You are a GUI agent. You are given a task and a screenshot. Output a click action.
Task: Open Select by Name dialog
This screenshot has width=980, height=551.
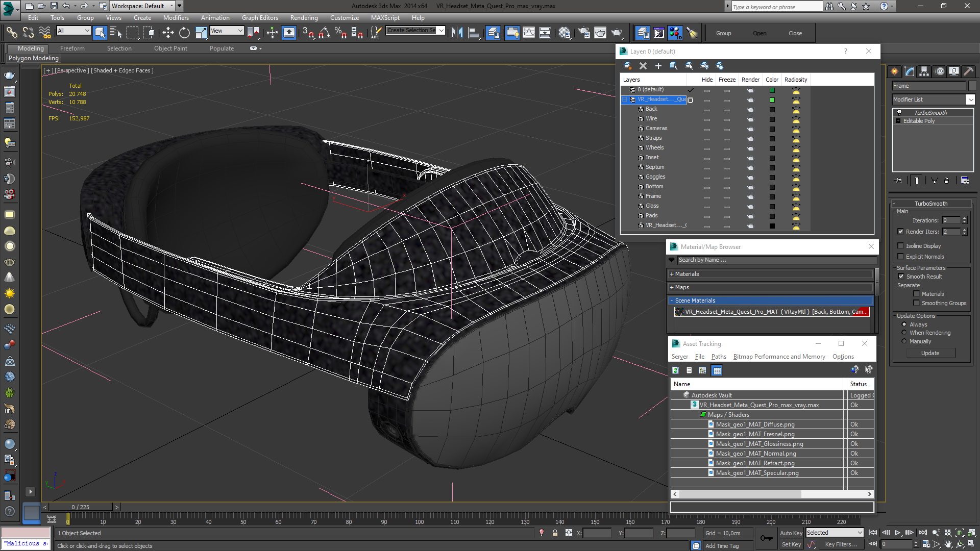(116, 33)
